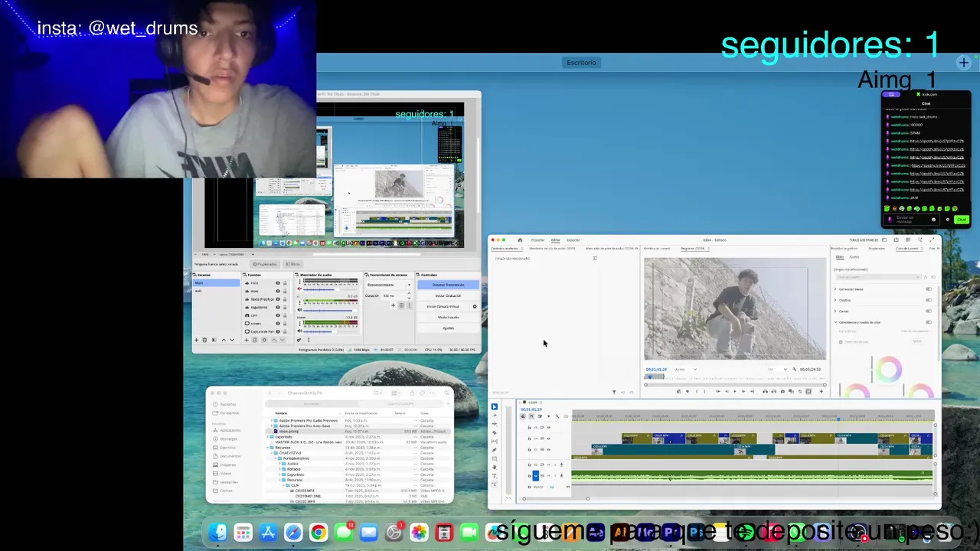Open the Gráficos esenciales panel tab

tap(844, 249)
